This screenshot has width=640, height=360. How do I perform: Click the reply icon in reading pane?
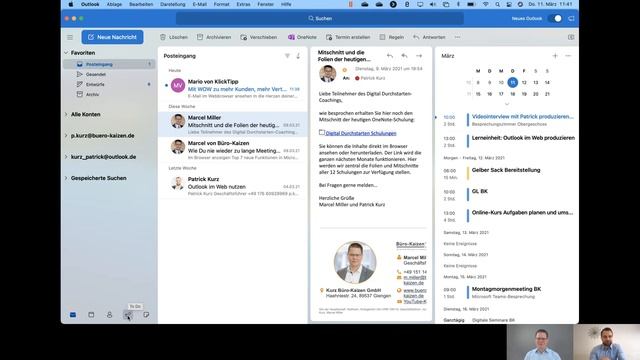pos(390,56)
